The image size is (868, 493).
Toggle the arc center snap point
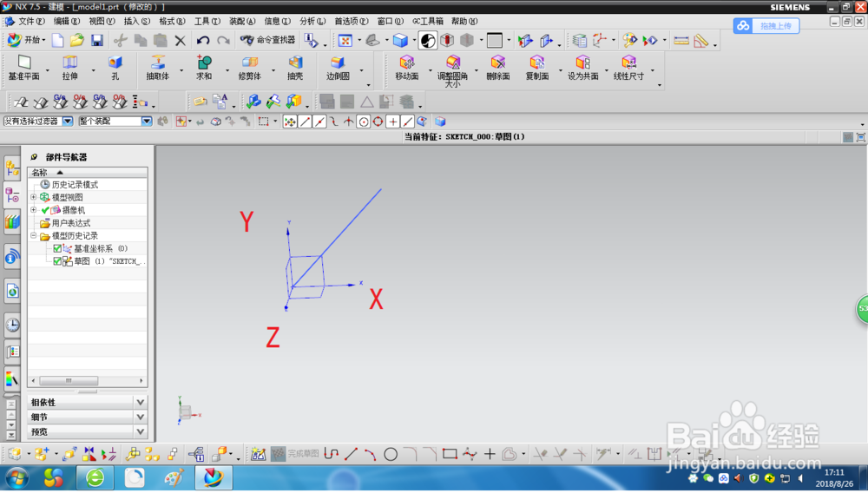pos(363,122)
